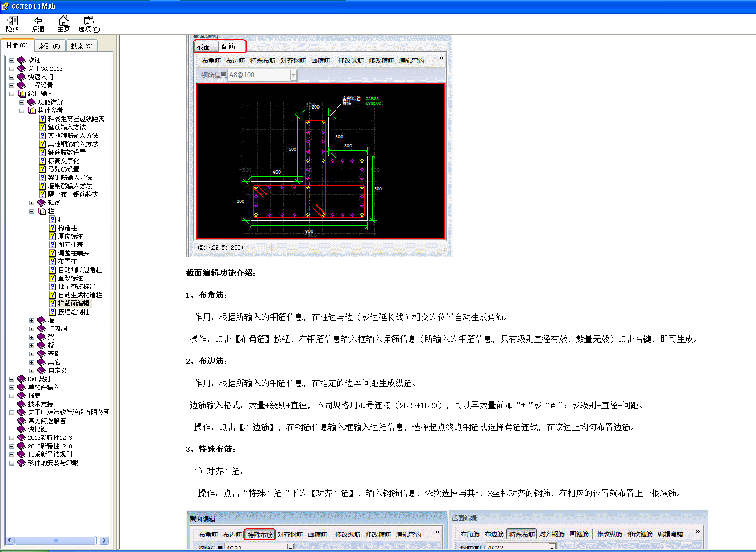The image size is (756, 552).
Task: Open the 其他箍筋输入方法 topic
Action: (x=73, y=136)
